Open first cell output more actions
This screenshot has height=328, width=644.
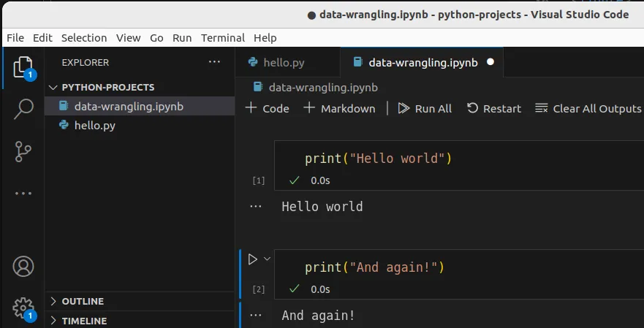tap(255, 207)
